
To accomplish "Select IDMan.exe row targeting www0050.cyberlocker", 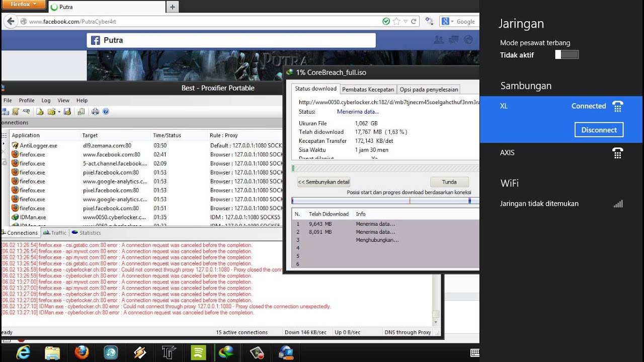I will click(x=146, y=217).
